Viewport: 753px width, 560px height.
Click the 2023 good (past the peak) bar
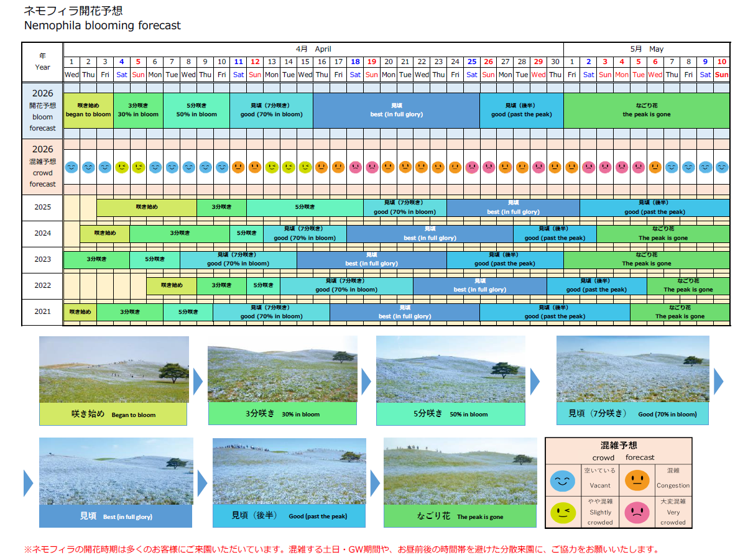point(504,259)
